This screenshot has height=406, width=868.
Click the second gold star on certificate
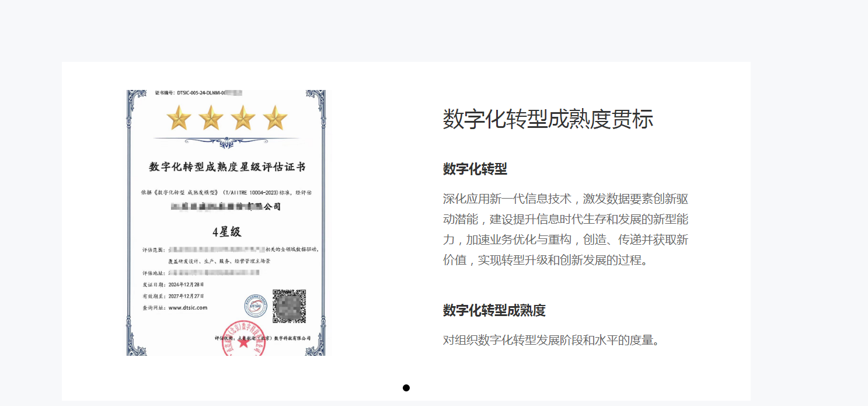[x=211, y=118]
